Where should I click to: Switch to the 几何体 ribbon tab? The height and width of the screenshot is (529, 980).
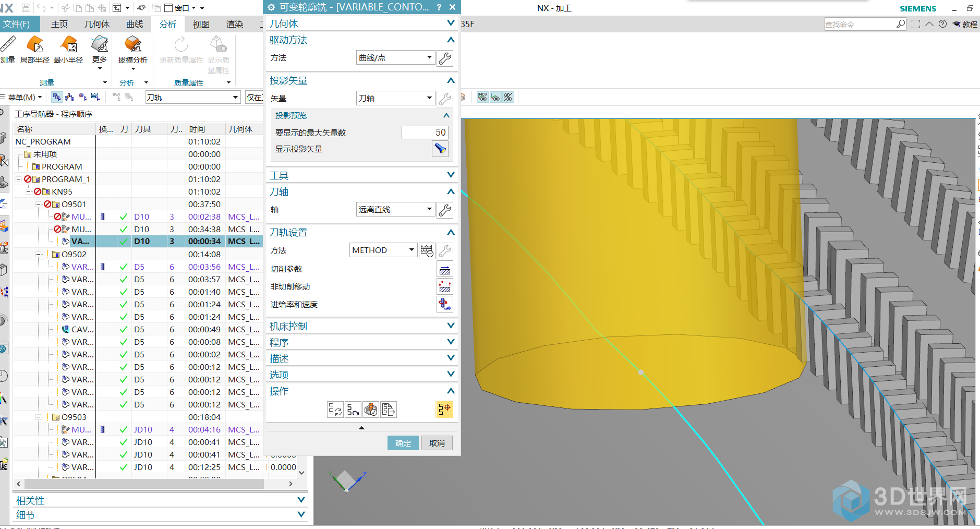point(97,24)
